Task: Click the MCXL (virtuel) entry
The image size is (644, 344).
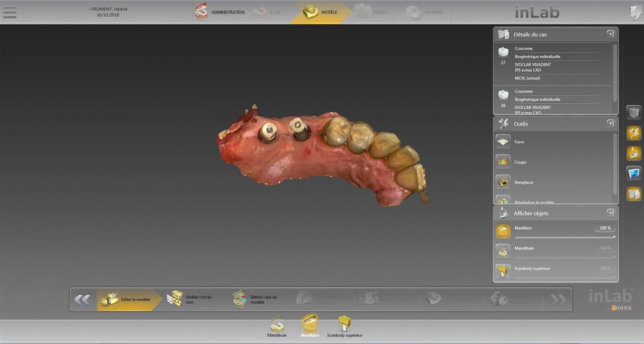Action: (527, 78)
